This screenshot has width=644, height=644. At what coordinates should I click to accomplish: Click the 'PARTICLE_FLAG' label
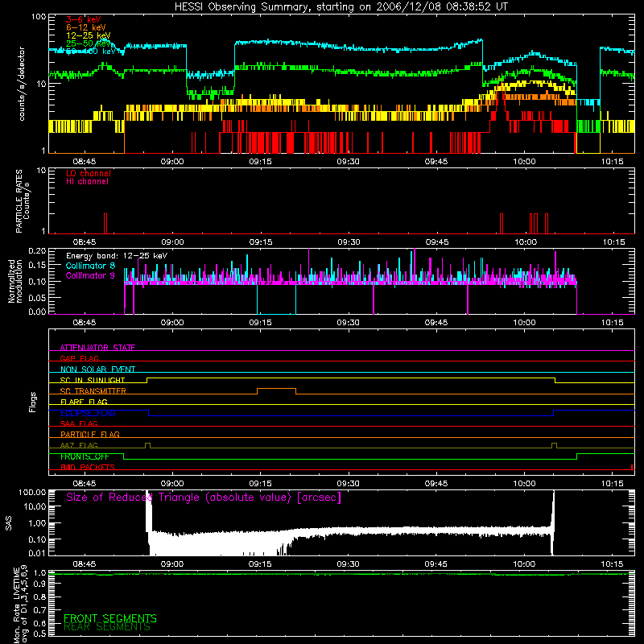tap(90, 434)
